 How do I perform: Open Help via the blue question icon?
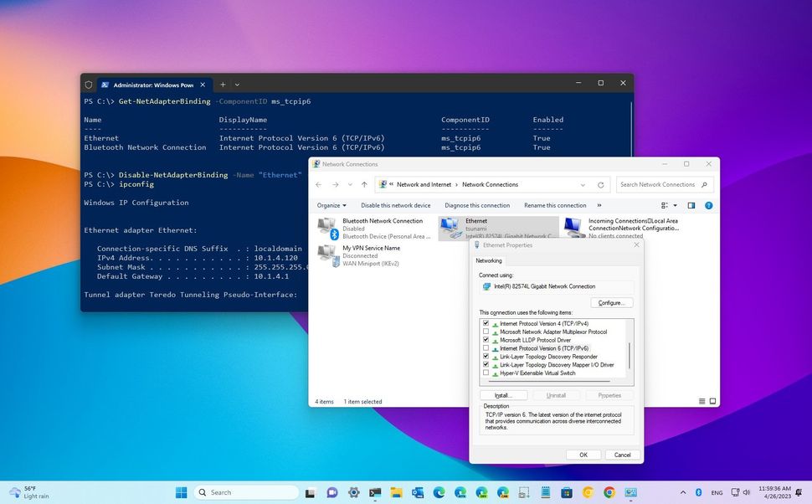tap(708, 205)
